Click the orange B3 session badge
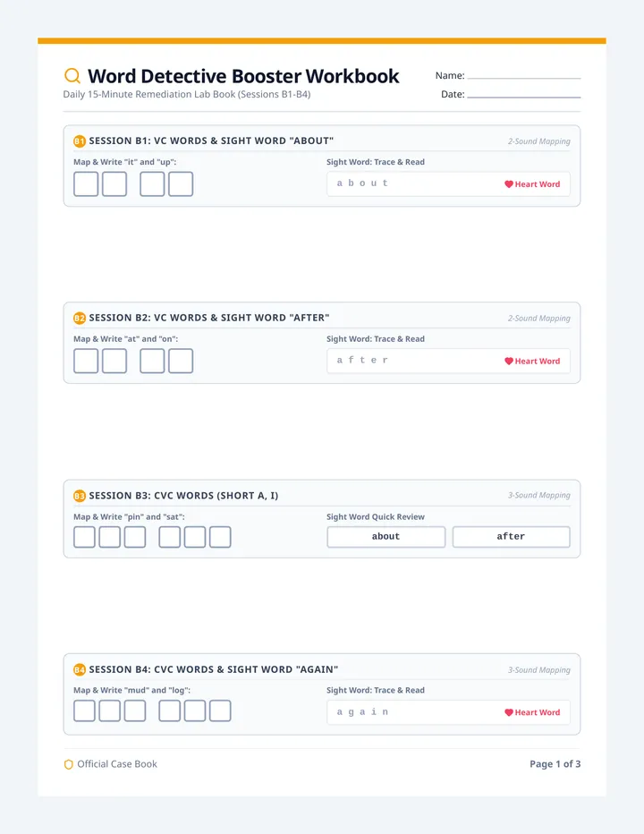This screenshot has height=834, width=644. [80, 496]
